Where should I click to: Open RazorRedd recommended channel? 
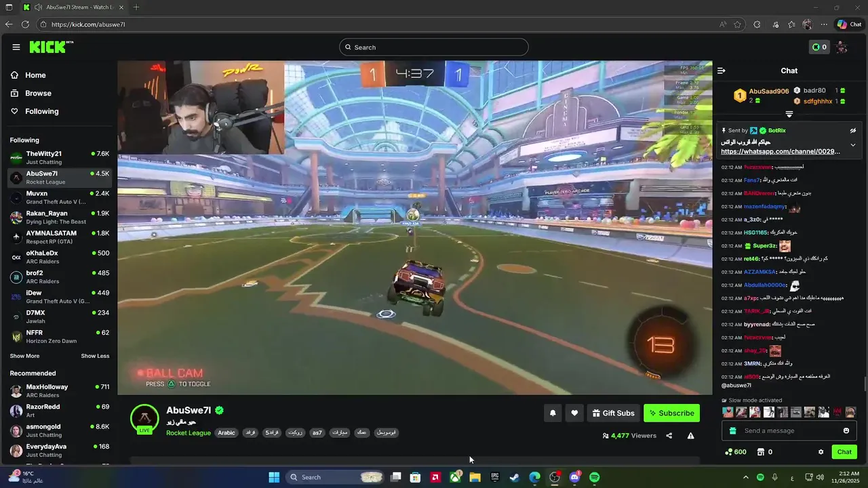coord(60,411)
